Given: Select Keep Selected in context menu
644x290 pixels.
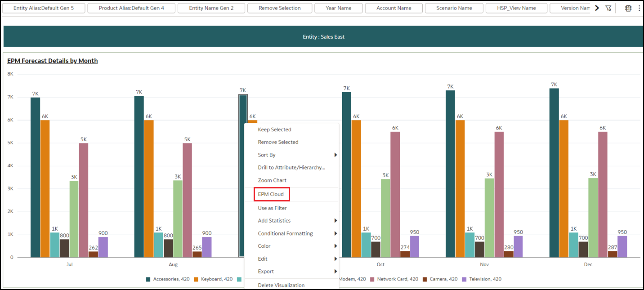Looking at the screenshot, I should coord(274,129).
